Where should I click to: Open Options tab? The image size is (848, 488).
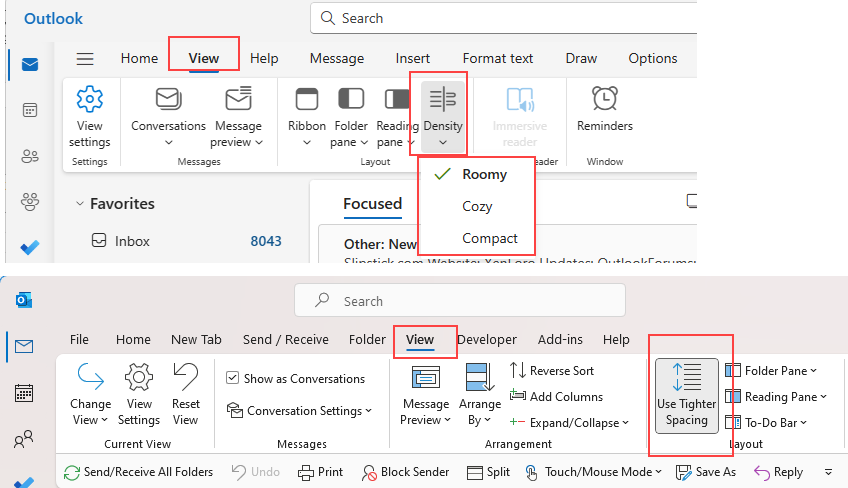click(x=653, y=58)
